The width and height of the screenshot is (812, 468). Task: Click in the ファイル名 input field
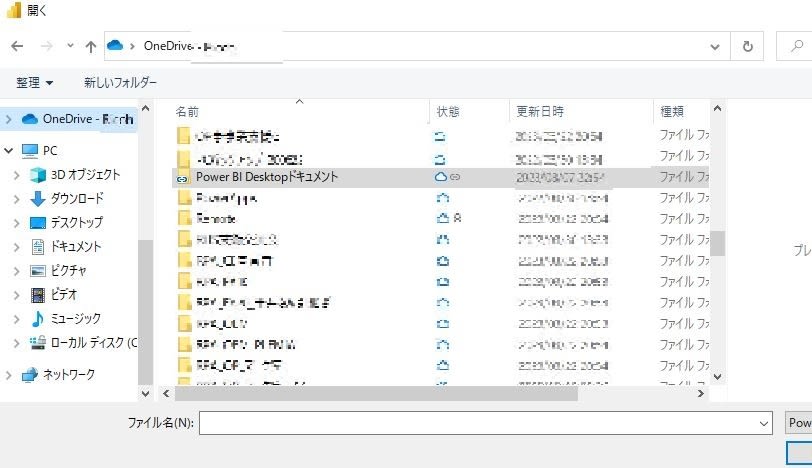click(477, 423)
